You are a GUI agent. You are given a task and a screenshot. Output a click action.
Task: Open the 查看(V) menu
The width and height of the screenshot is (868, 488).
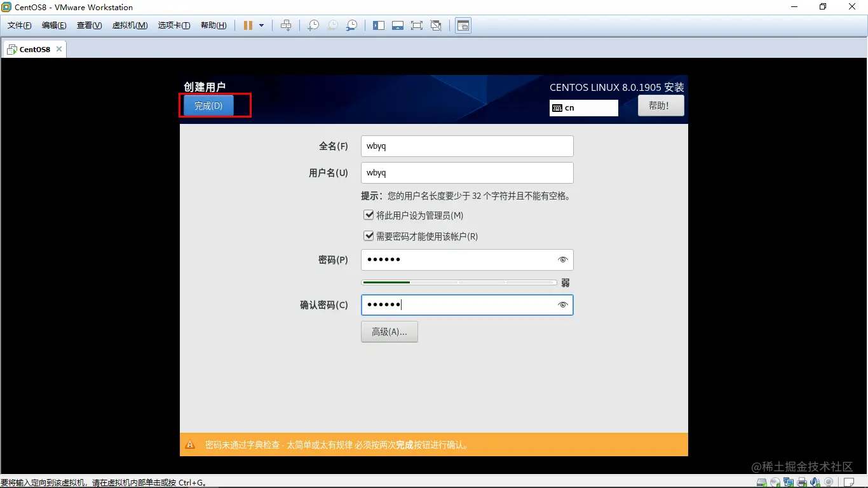(x=89, y=25)
